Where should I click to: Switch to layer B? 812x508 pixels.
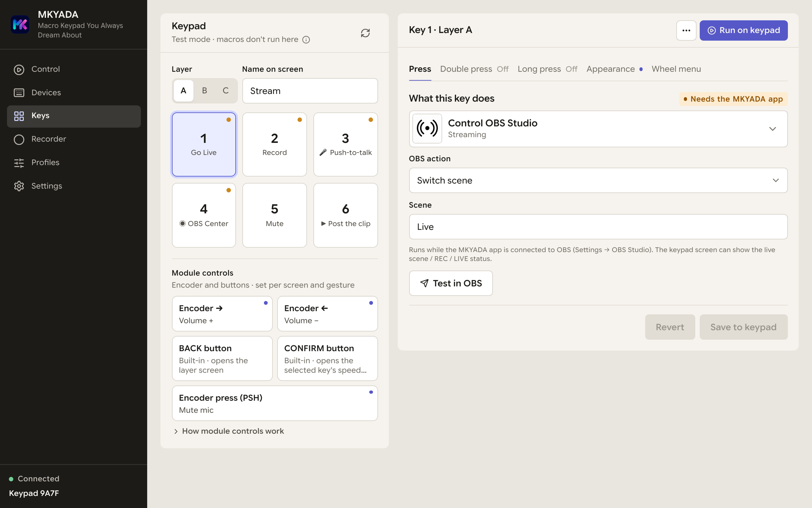click(204, 91)
